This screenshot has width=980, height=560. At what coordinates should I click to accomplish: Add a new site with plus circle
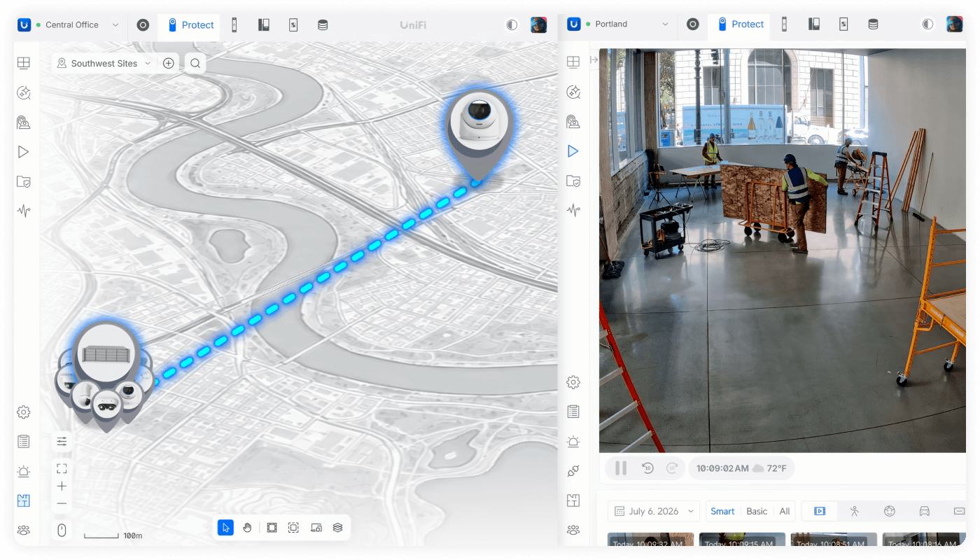click(x=169, y=63)
